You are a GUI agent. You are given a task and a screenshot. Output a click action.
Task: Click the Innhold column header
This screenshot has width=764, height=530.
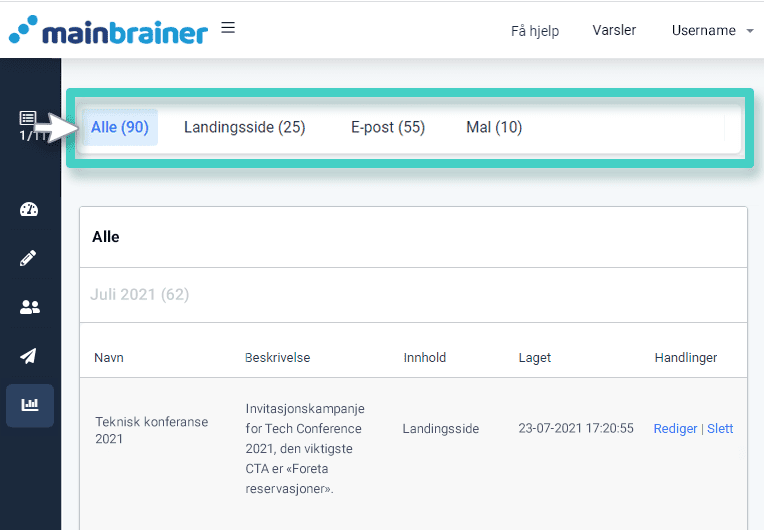(x=424, y=358)
